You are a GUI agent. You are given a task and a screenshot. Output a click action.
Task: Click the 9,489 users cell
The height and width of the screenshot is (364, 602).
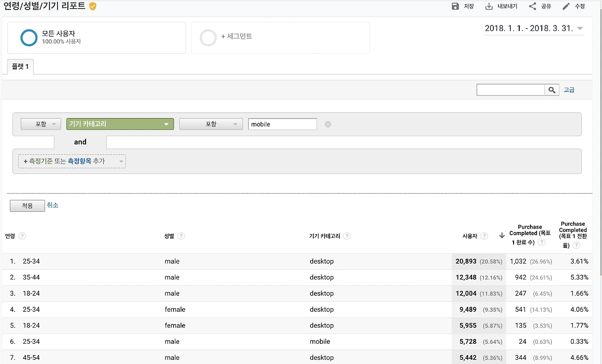tap(479, 309)
